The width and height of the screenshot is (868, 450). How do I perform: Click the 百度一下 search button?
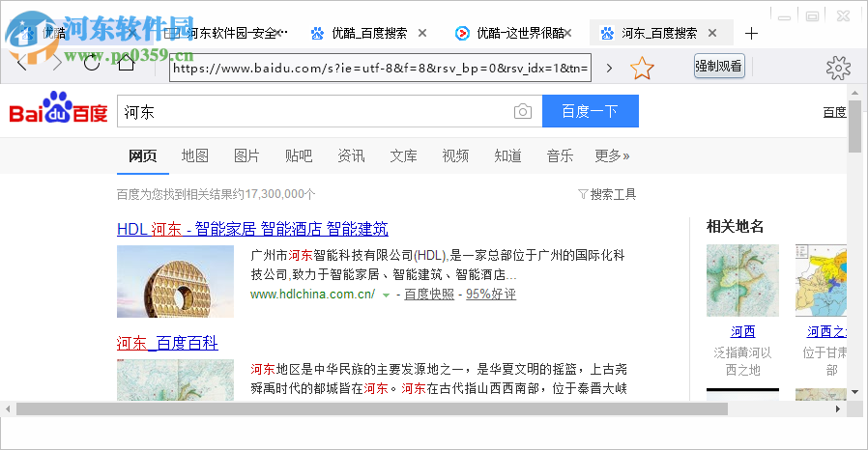tap(591, 111)
